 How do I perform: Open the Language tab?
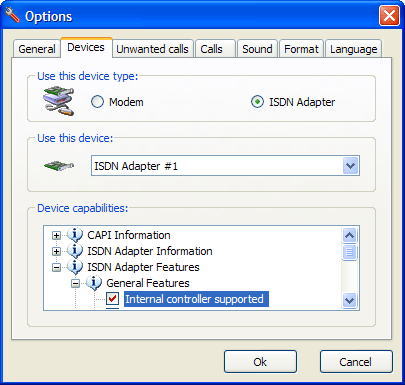[x=353, y=49]
